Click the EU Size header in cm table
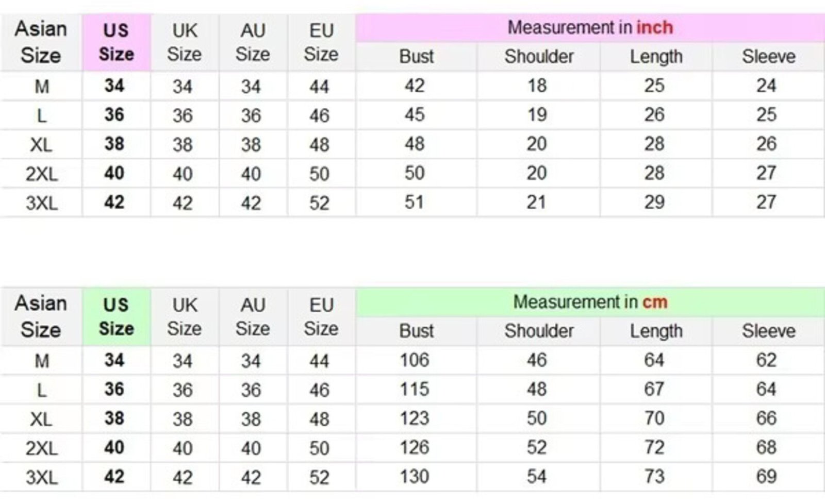 pyautogui.click(x=321, y=317)
